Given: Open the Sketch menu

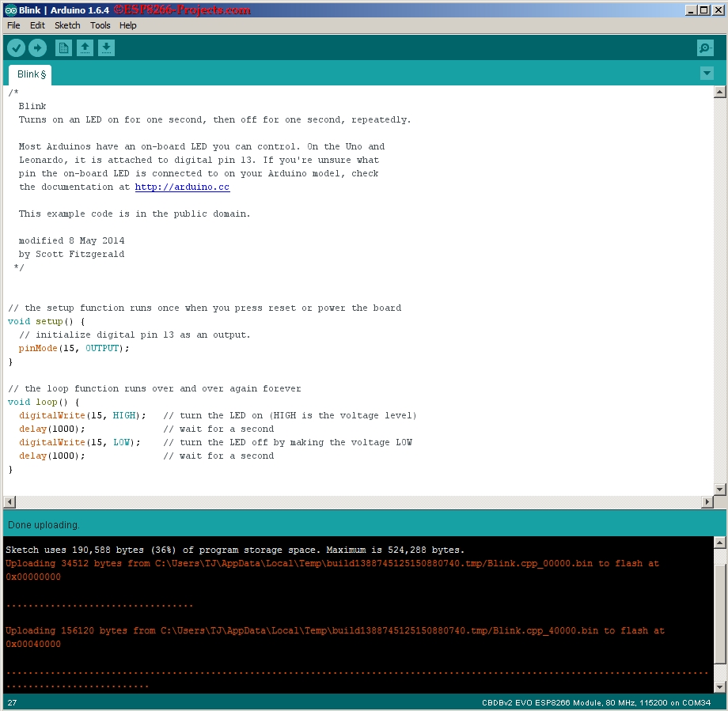Looking at the screenshot, I should (x=67, y=25).
